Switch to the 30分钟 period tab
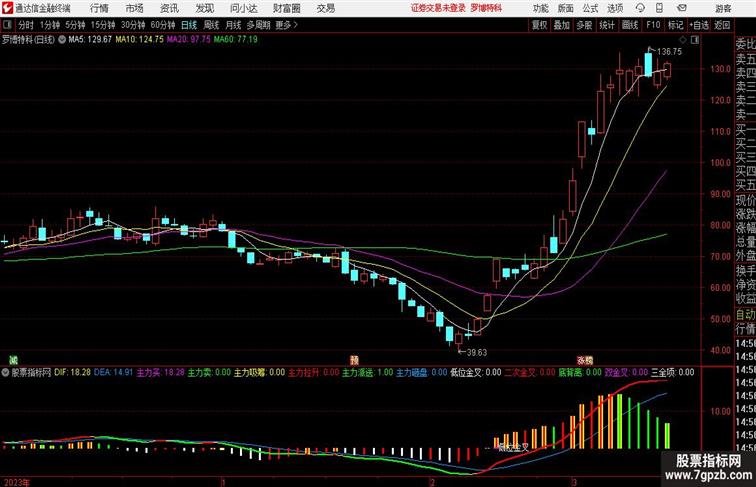 pos(133,25)
